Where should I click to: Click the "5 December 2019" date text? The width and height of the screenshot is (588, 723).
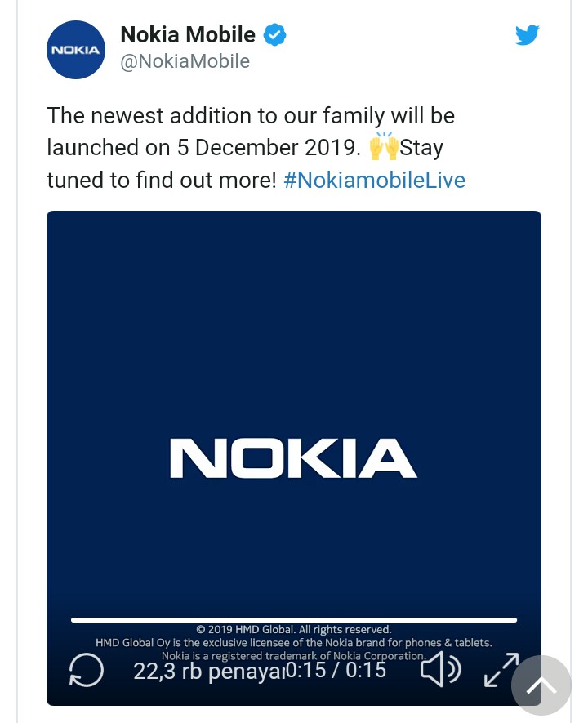tap(269, 148)
